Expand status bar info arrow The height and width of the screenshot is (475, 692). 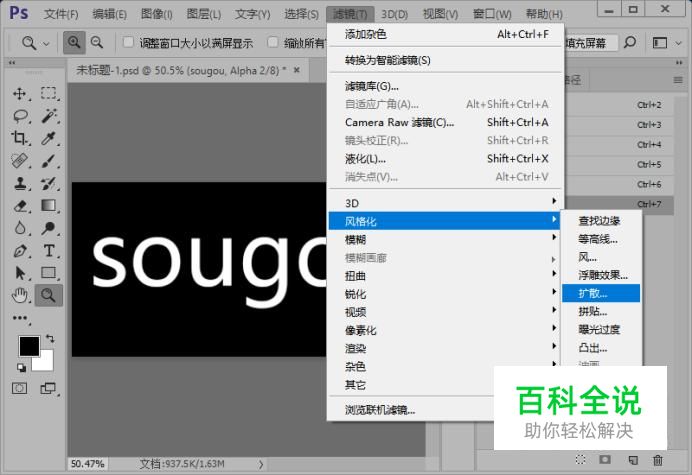point(261,464)
